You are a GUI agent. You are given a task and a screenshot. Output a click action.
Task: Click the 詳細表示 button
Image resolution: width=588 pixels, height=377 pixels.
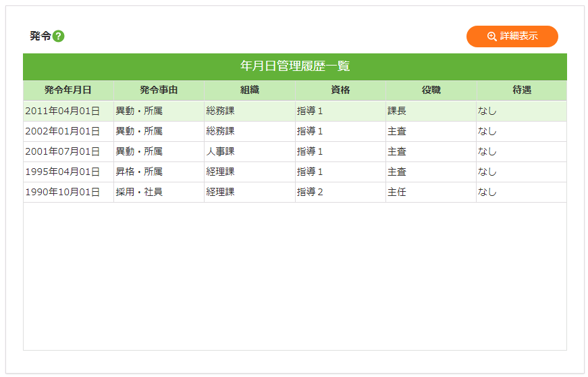pyautogui.click(x=512, y=36)
